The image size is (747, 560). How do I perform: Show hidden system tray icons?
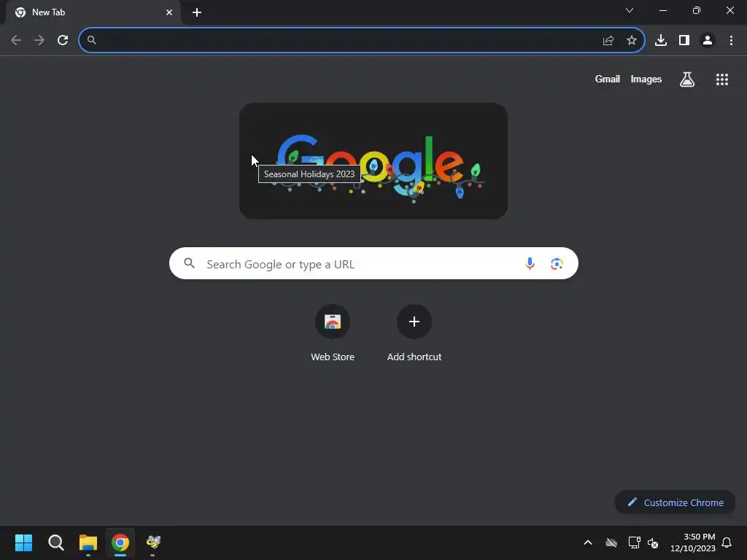point(588,542)
